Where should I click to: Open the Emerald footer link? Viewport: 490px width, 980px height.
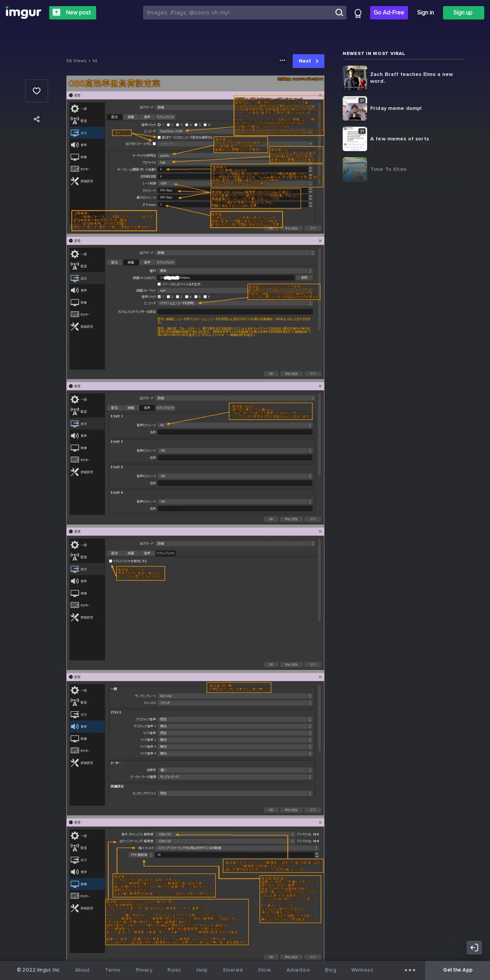tap(233, 970)
